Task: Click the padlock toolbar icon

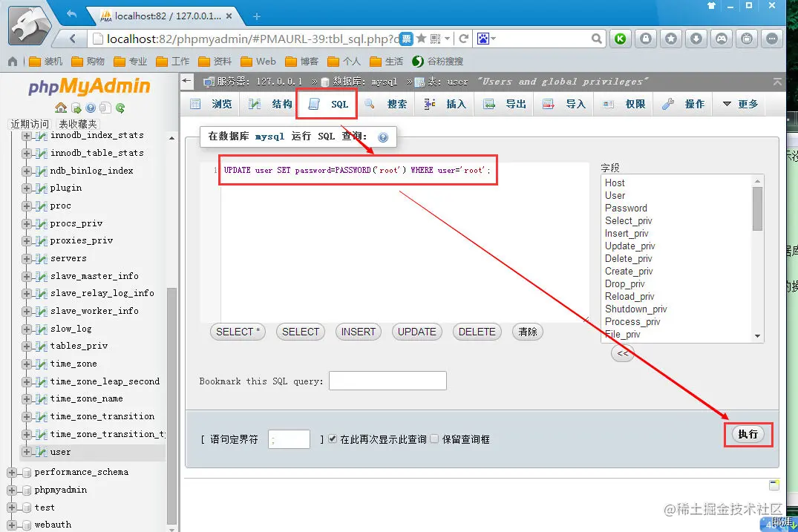Action: (x=646, y=39)
